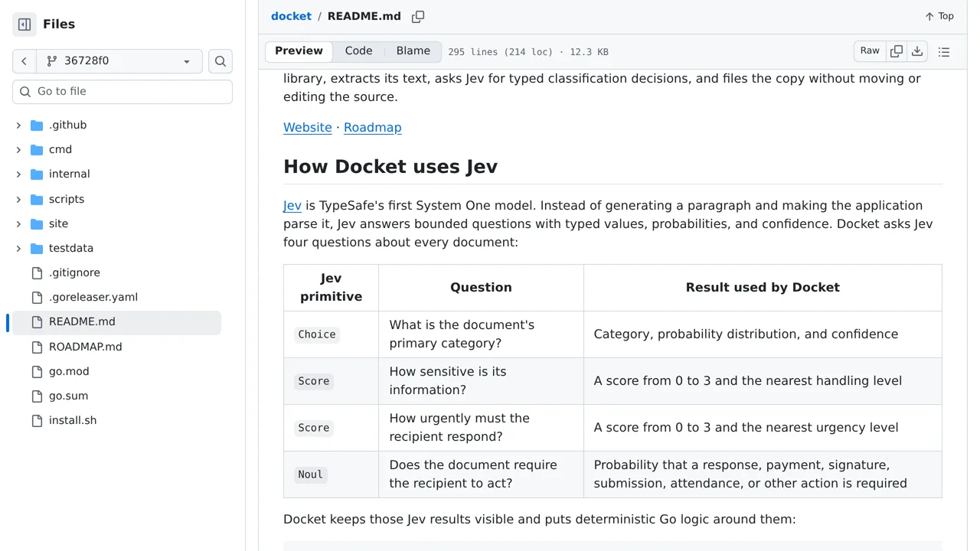This screenshot has height=551, width=980.
Task: Click 'Category, probability distribution, and confidence' cell
Action: click(x=763, y=334)
